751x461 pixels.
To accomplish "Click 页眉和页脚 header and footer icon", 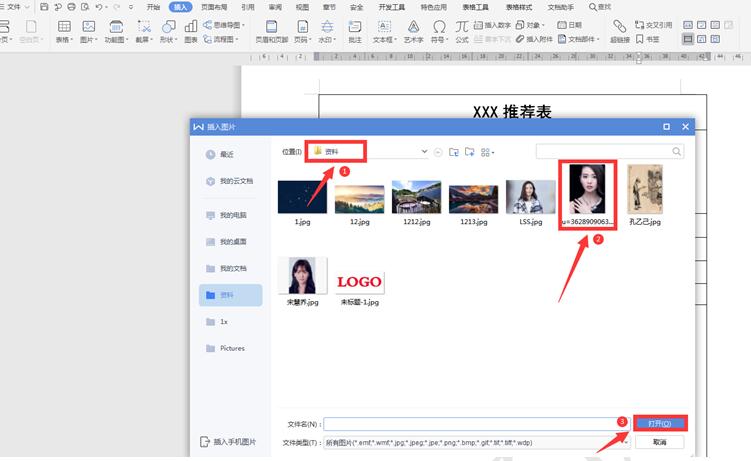I will click(x=272, y=32).
